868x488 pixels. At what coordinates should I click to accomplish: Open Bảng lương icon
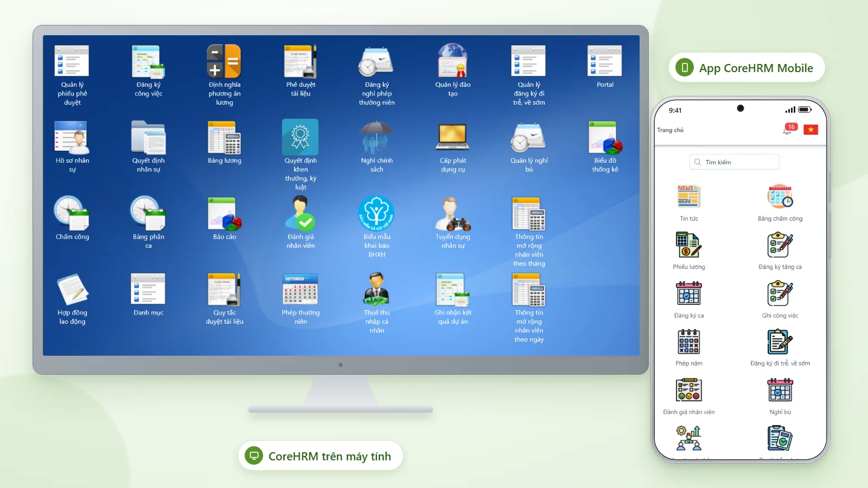(224, 137)
